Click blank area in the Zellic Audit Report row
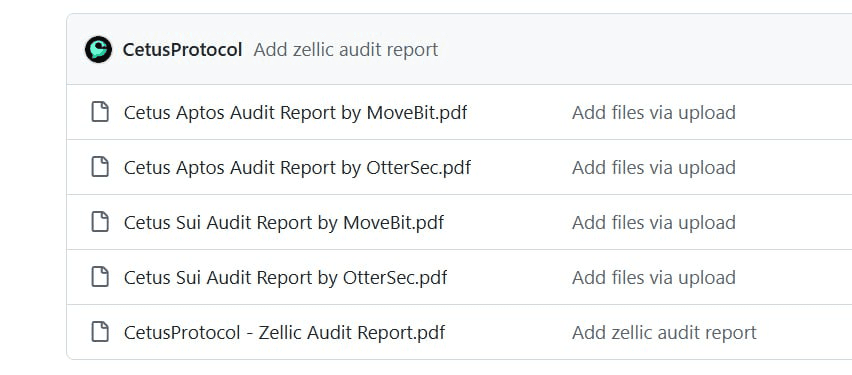852x375 pixels. 804,332
